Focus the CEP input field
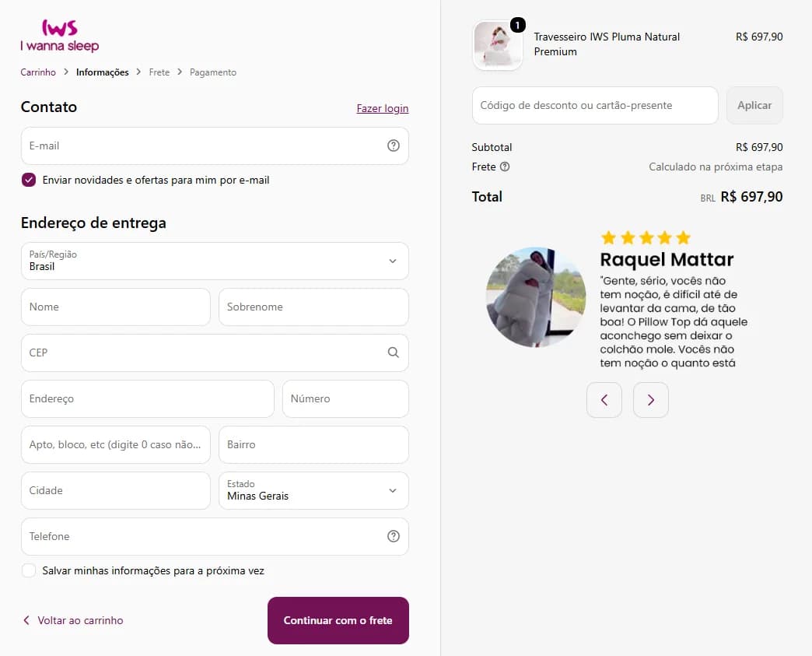This screenshot has width=812, height=656. (215, 353)
